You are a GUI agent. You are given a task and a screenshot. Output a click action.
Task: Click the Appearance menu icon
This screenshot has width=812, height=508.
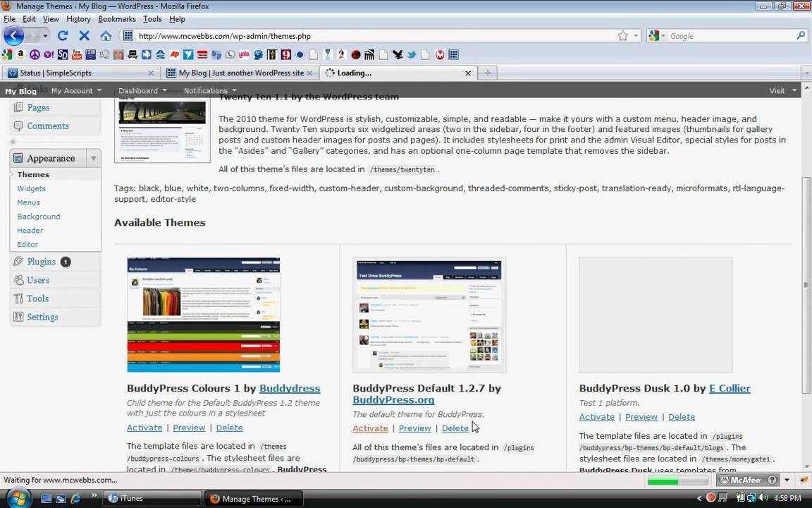[18, 158]
